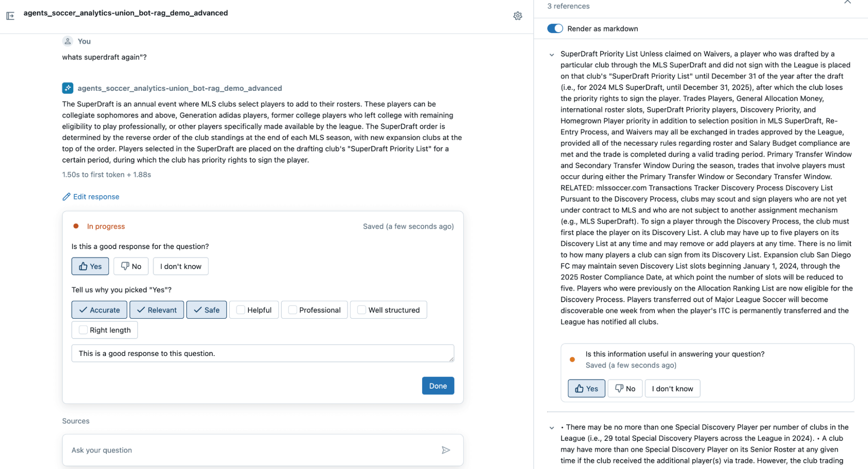Click thumbs-down No in references panel
The image size is (868, 469).
625,389
